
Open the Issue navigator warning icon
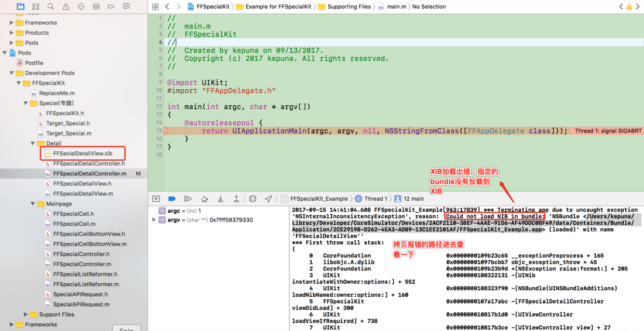66,7
